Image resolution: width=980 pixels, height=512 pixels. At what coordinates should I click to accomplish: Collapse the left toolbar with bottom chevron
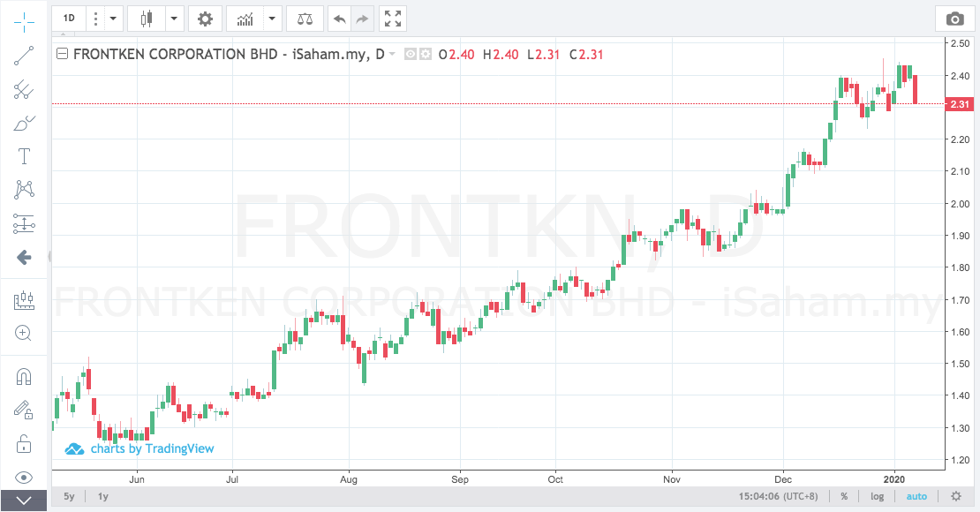click(24, 501)
